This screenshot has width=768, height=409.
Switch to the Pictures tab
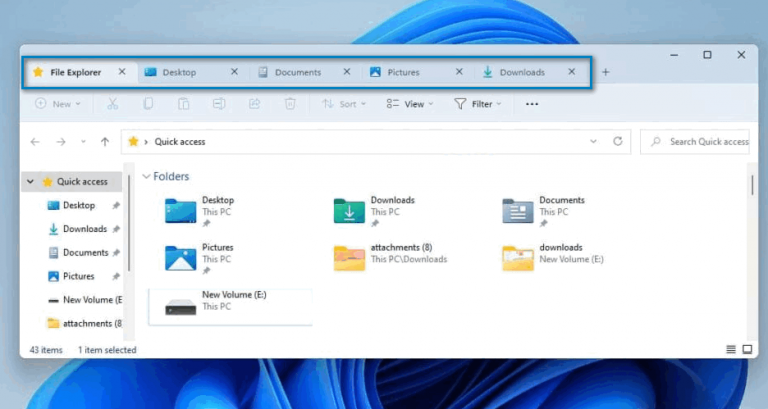click(x=404, y=72)
